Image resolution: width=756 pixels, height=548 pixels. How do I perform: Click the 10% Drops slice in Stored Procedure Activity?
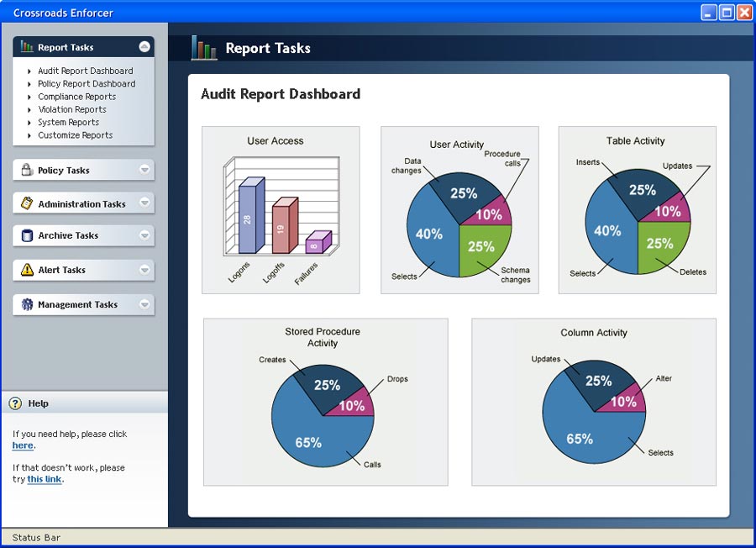click(x=353, y=406)
